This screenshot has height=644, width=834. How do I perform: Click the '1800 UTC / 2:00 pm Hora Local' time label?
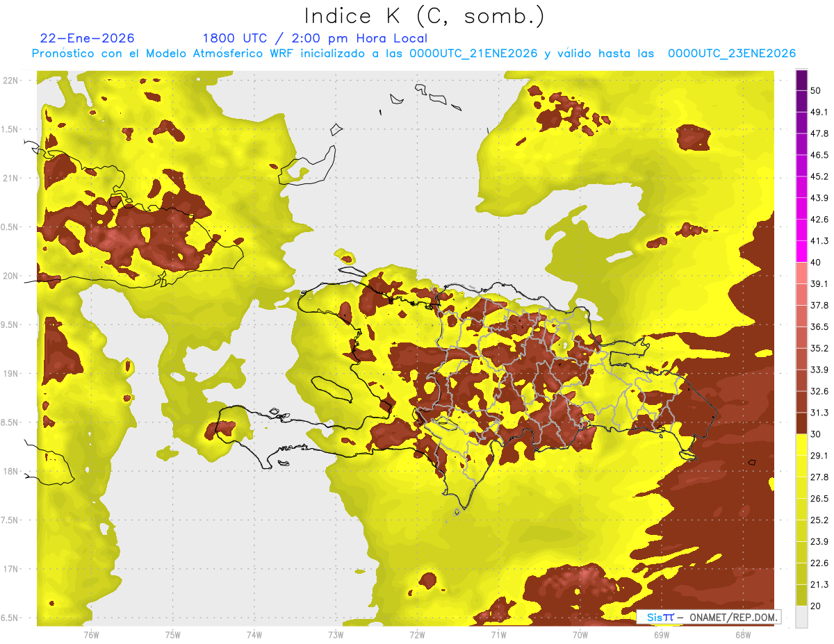coord(315,38)
